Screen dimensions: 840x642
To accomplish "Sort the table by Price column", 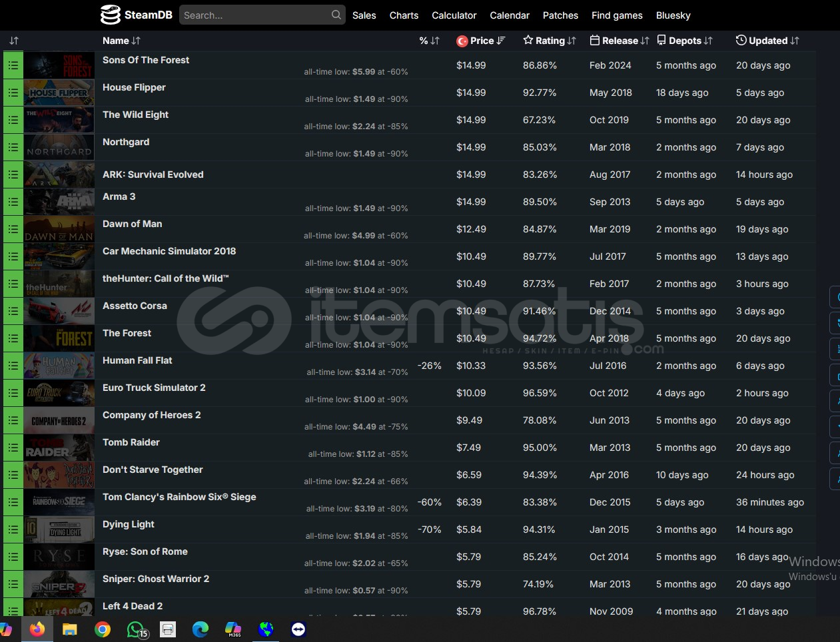I will [481, 41].
